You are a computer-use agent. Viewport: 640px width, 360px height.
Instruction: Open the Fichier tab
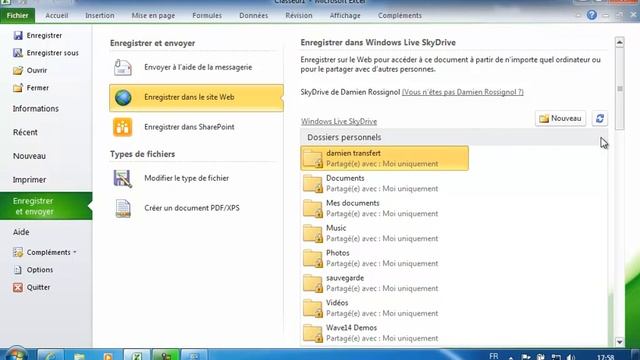(x=18, y=16)
